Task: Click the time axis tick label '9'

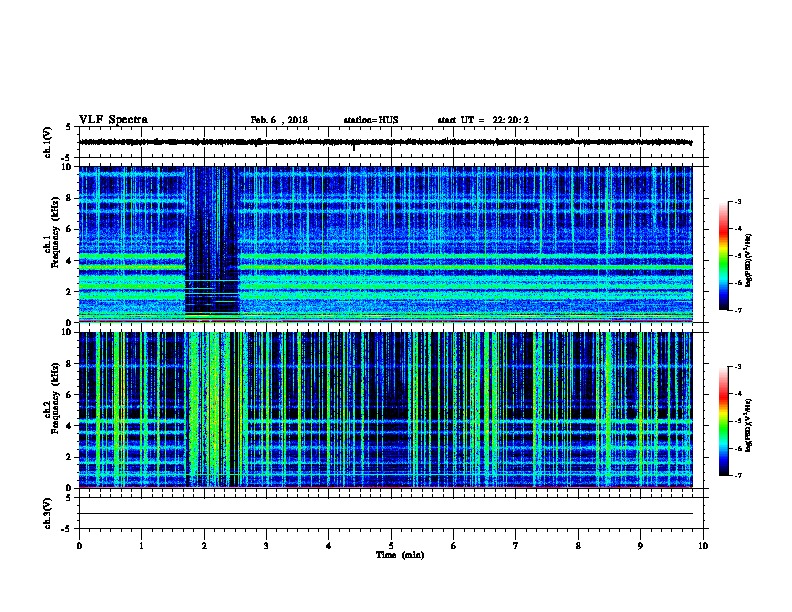Action: point(640,545)
